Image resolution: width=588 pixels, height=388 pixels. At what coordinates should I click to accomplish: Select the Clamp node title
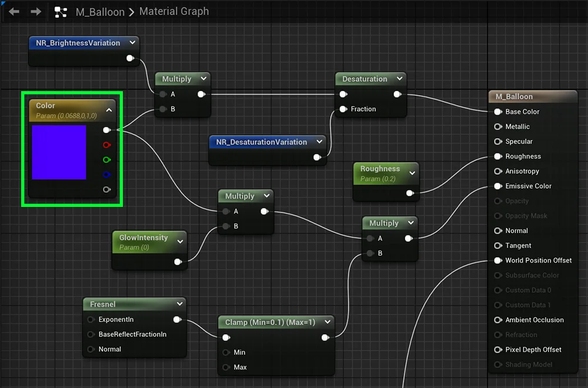[270, 322]
